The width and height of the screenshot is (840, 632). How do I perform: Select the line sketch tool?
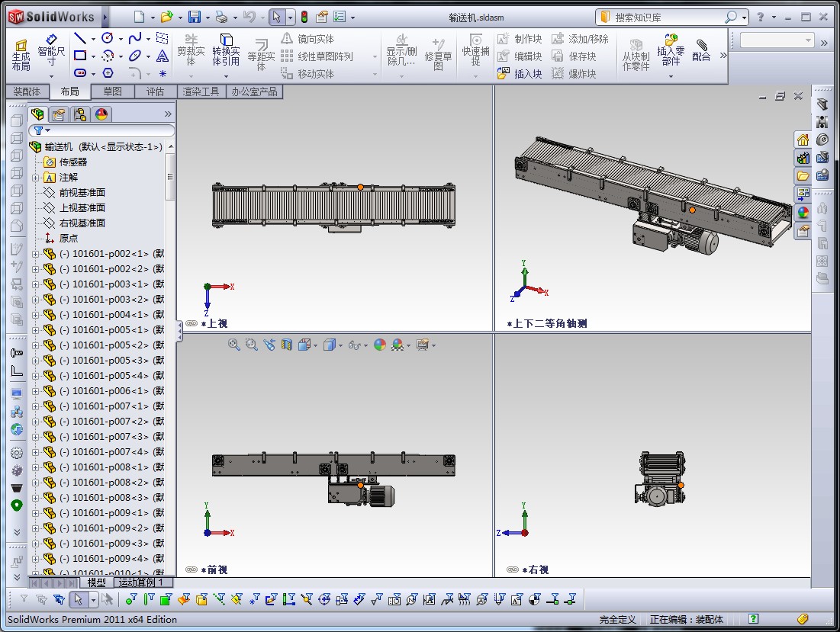pyautogui.click(x=80, y=38)
